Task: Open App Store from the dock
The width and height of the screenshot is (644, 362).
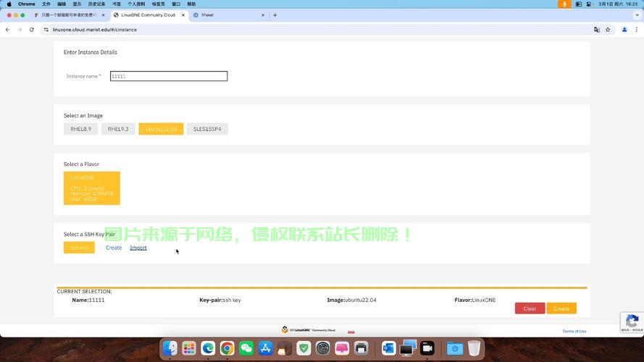Action: coord(265,348)
